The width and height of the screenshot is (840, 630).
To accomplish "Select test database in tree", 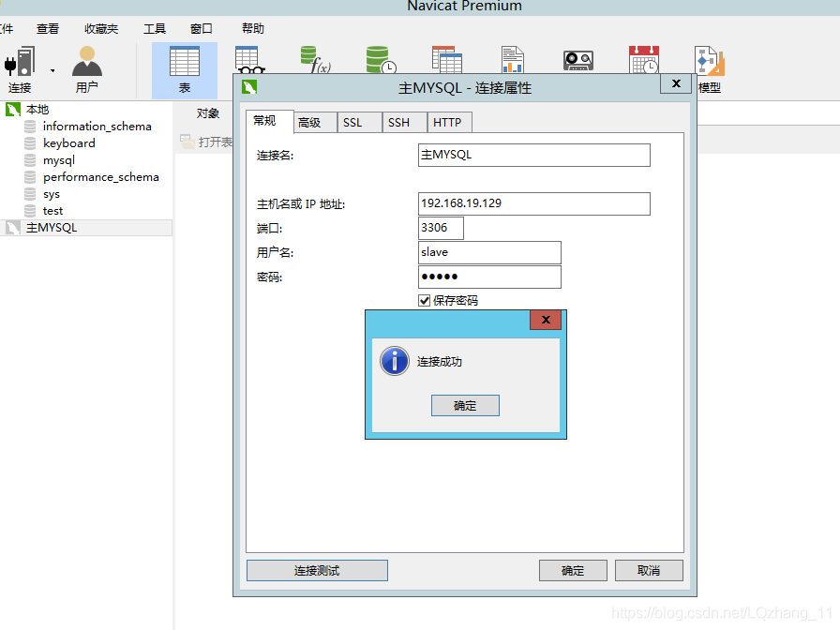I will click(52, 211).
